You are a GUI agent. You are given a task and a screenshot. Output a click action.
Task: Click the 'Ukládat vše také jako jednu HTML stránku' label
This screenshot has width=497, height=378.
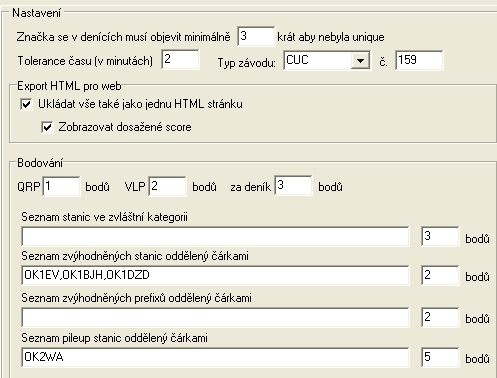pos(140,104)
